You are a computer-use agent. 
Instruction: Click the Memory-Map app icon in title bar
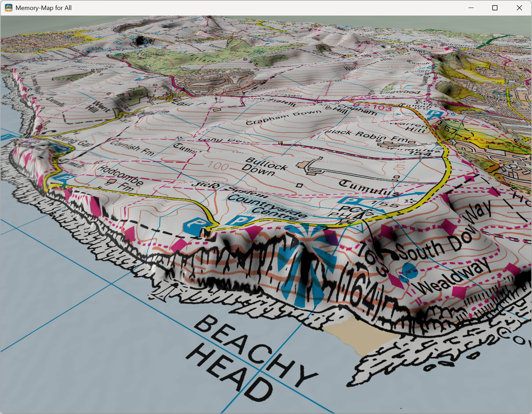(9, 8)
